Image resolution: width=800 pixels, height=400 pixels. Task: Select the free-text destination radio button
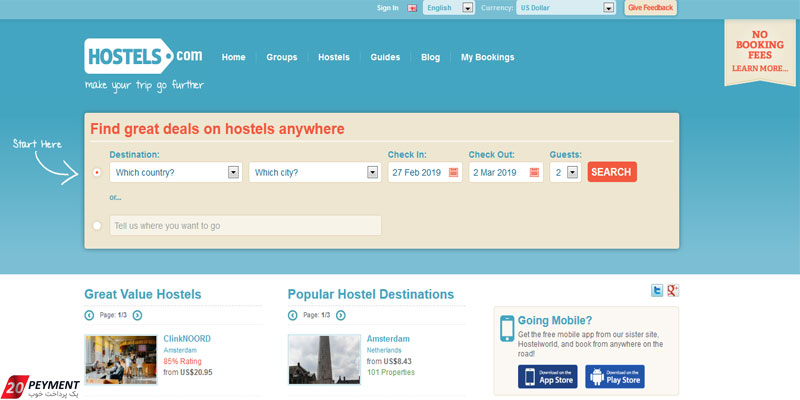[x=97, y=226]
